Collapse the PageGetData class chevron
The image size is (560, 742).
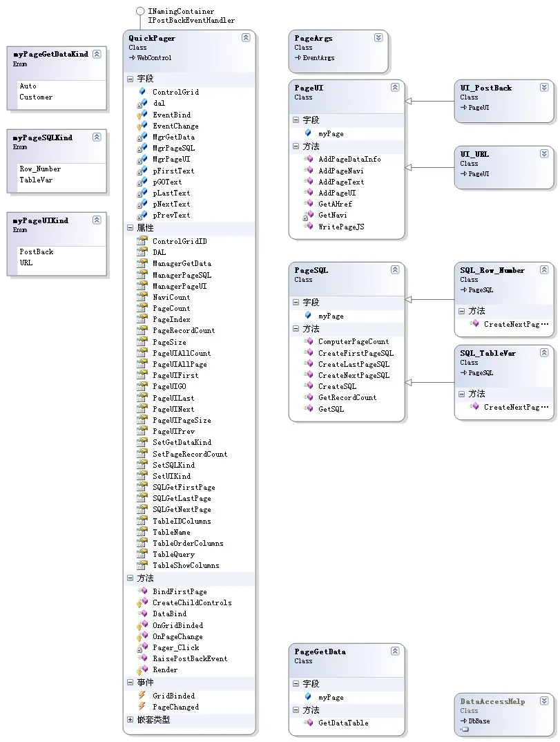[395, 651]
